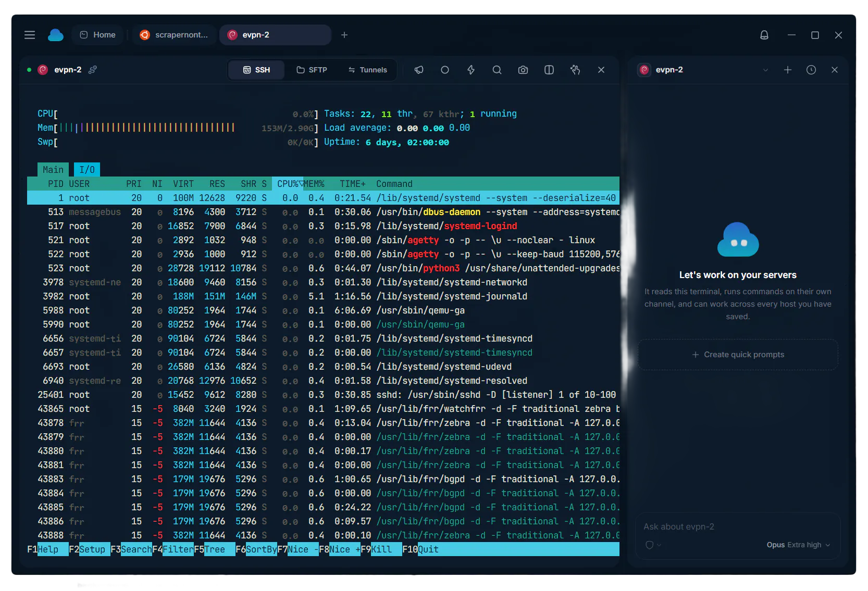This screenshot has width=868, height=591.
Task: Click Create quick prompts
Action: click(738, 355)
